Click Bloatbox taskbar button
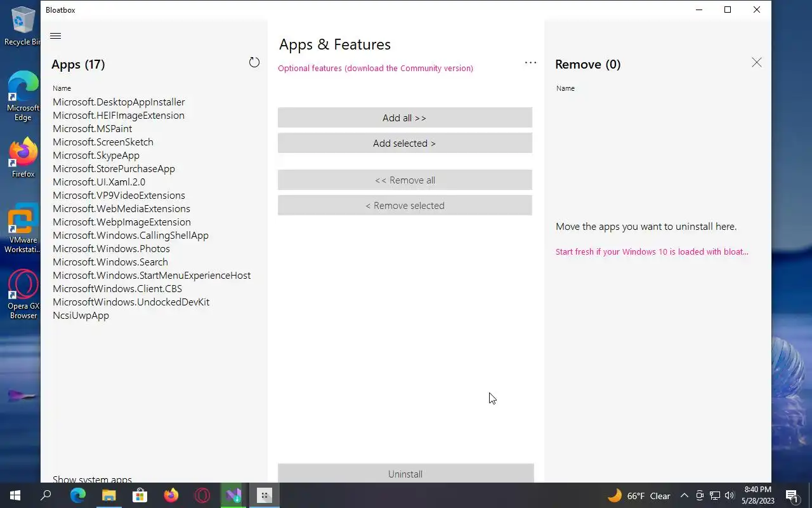812x508 pixels. coord(265,495)
